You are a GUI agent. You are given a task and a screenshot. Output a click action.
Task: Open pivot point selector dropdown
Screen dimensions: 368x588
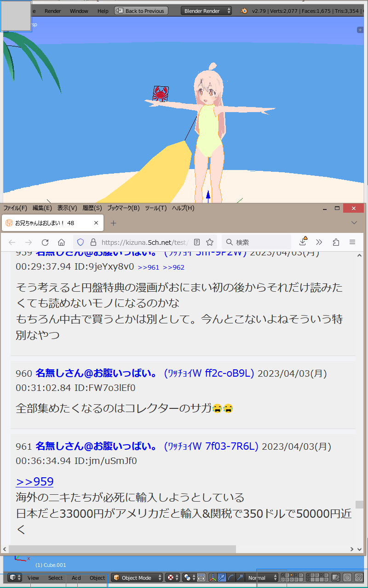point(189,577)
